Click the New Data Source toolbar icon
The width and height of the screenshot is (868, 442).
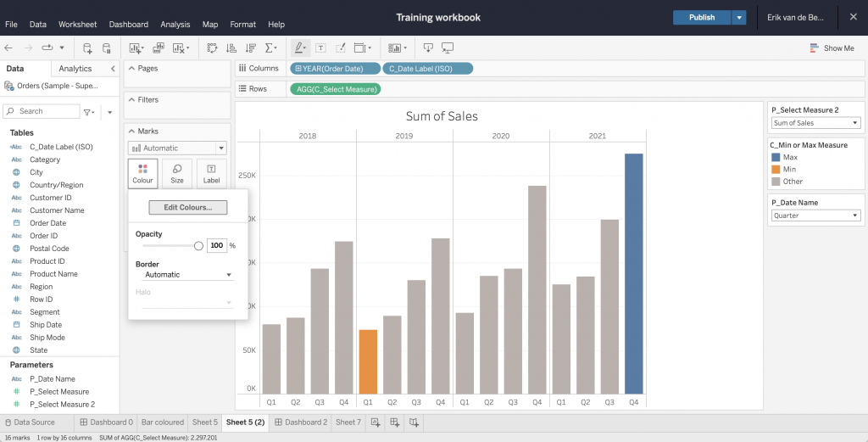coord(87,48)
